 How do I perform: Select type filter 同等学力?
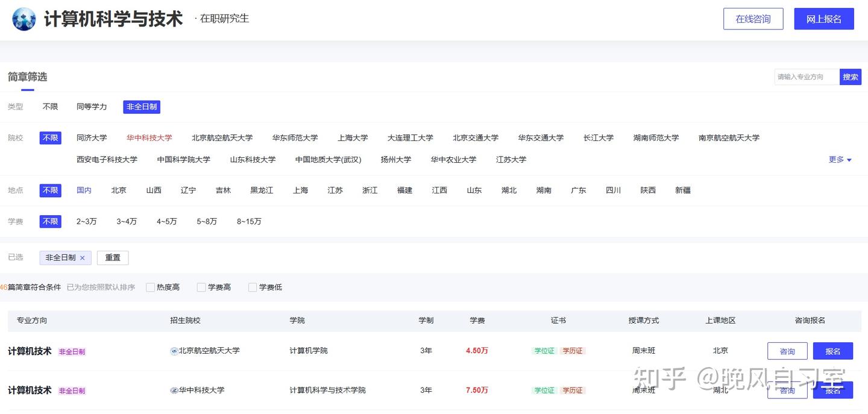click(92, 107)
